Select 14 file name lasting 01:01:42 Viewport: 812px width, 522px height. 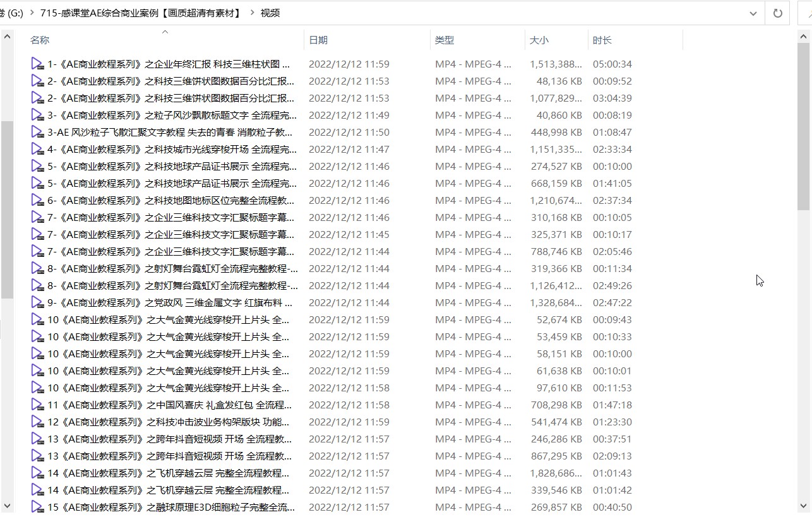tap(169, 490)
